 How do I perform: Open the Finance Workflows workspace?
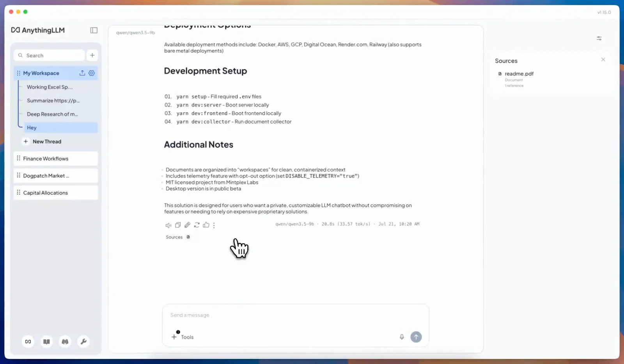(56, 159)
